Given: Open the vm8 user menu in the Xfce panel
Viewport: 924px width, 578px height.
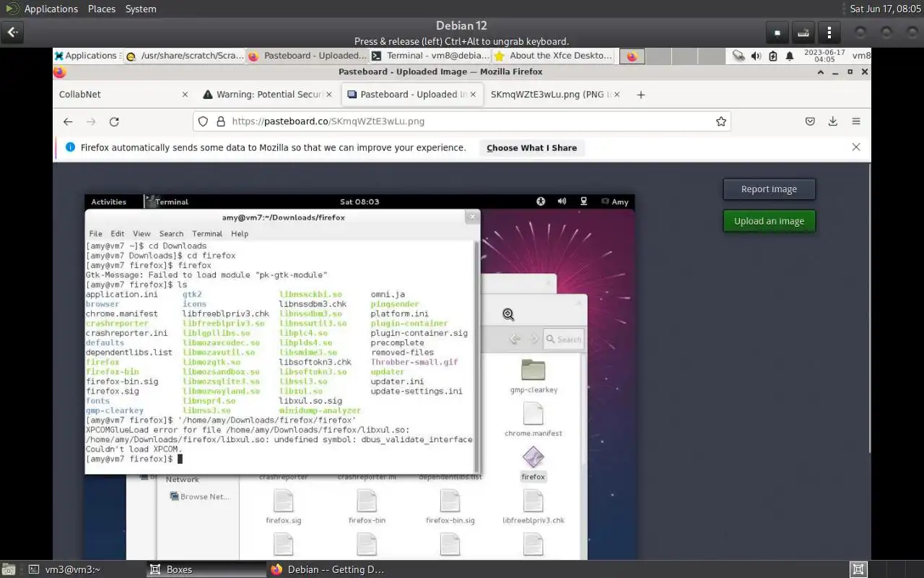Looking at the screenshot, I should [x=861, y=56].
